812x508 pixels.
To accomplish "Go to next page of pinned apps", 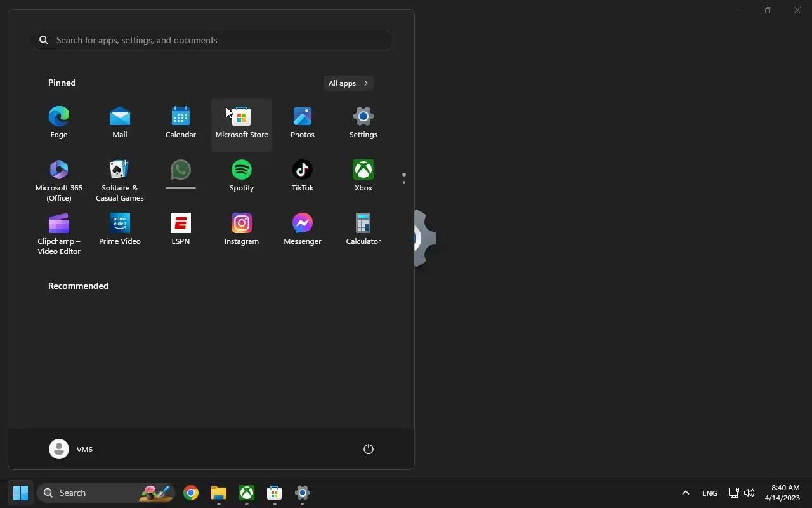I will point(404,183).
